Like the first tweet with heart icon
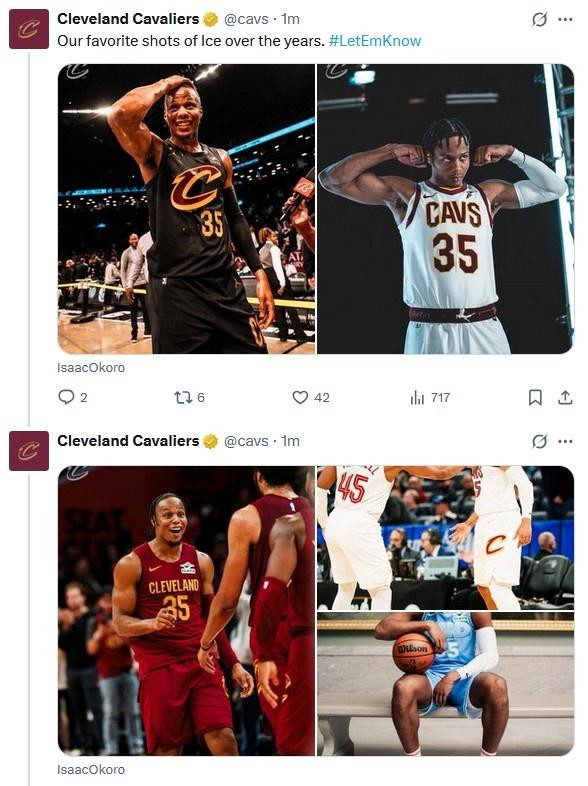 click(300, 398)
